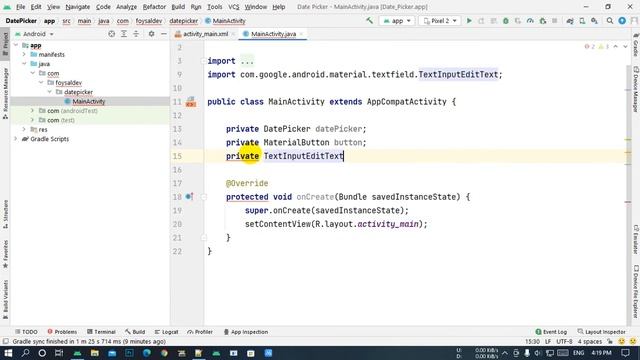Open the Android project view dropdown
The height and width of the screenshot is (360, 640).
tap(34, 34)
